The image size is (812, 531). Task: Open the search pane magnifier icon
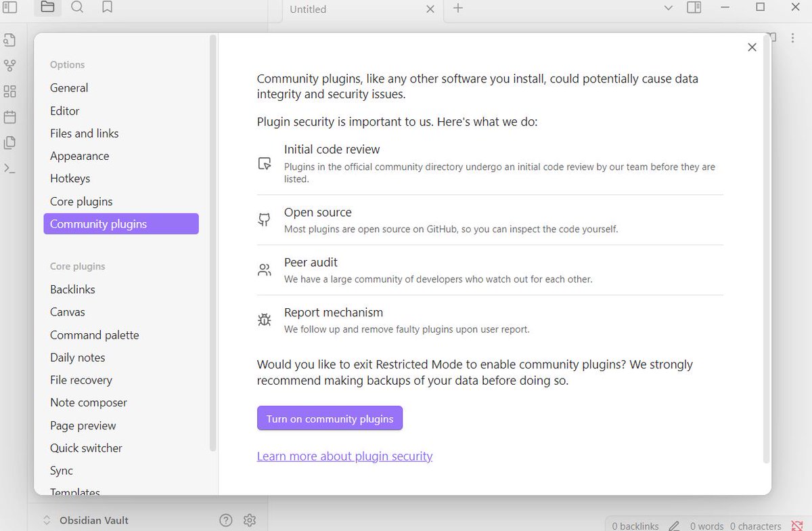click(77, 7)
